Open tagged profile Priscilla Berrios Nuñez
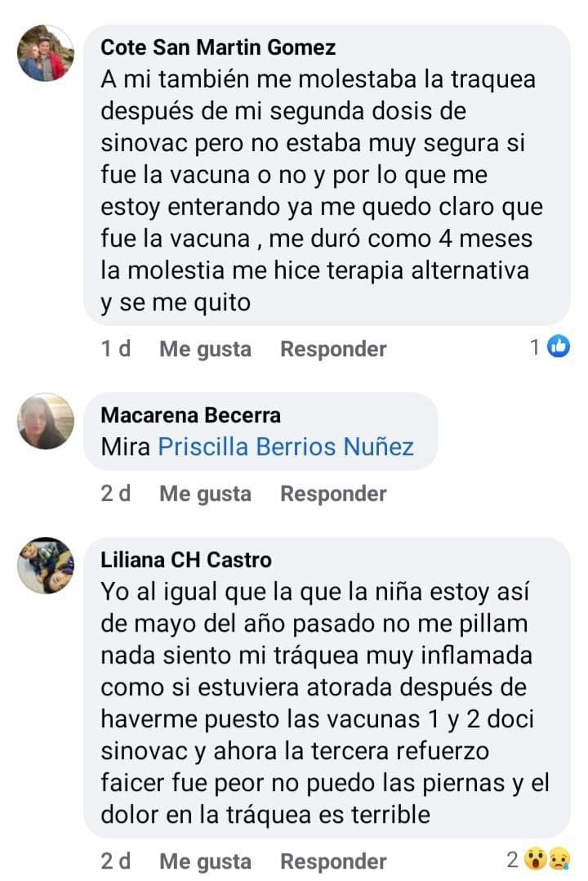The height and width of the screenshot is (881, 588). coord(286,447)
